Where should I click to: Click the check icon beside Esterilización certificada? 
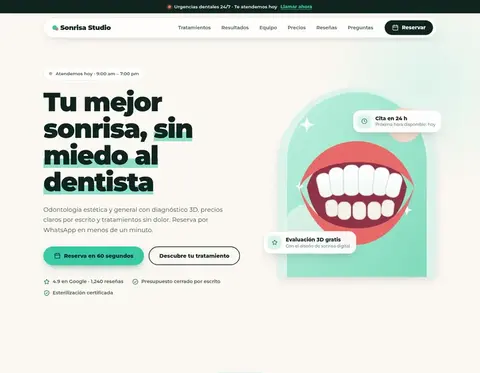pyautogui.click(x=47, y=293)
